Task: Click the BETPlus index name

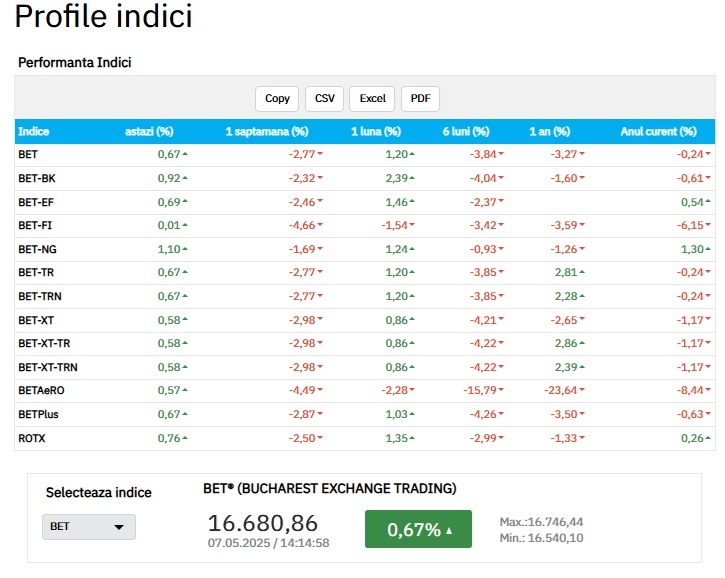Action: coord(39,414)
